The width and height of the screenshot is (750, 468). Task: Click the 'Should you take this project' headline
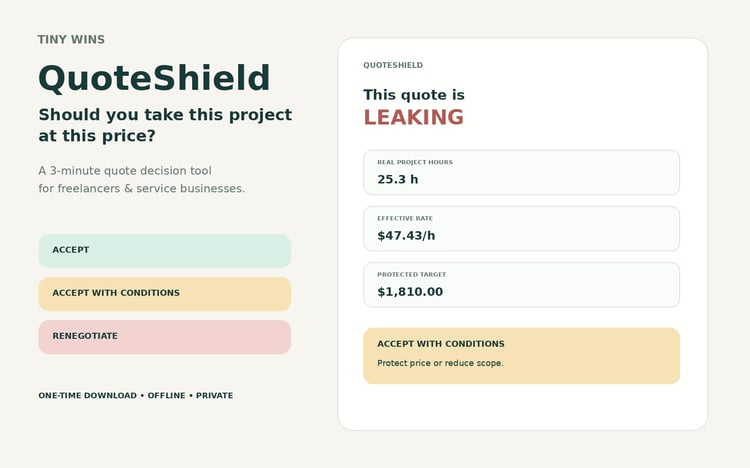165,125
